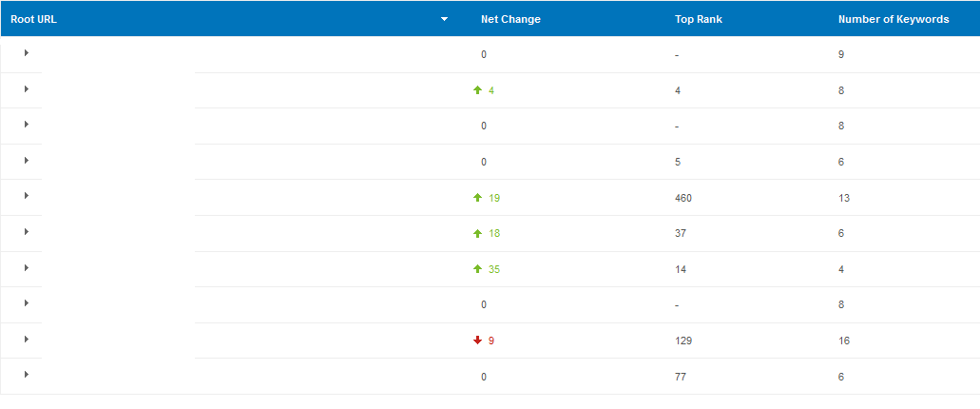The width and height of the screenshot is (980, 409).
Task: Click green up arrow beside 19
Action: click(x=477, y=198)
